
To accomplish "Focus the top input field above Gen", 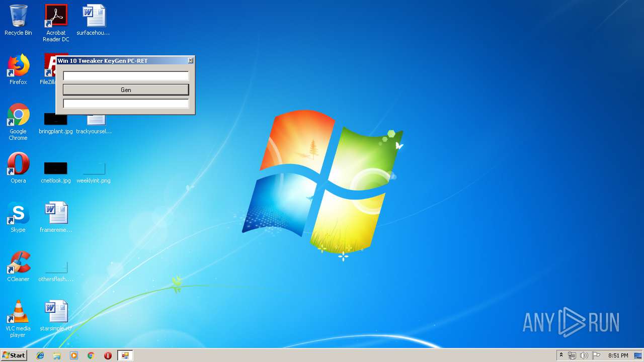I will point(126,76).
